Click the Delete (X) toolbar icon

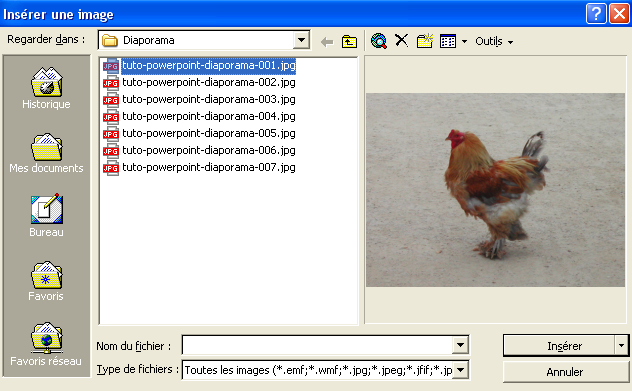click(401, 40)
